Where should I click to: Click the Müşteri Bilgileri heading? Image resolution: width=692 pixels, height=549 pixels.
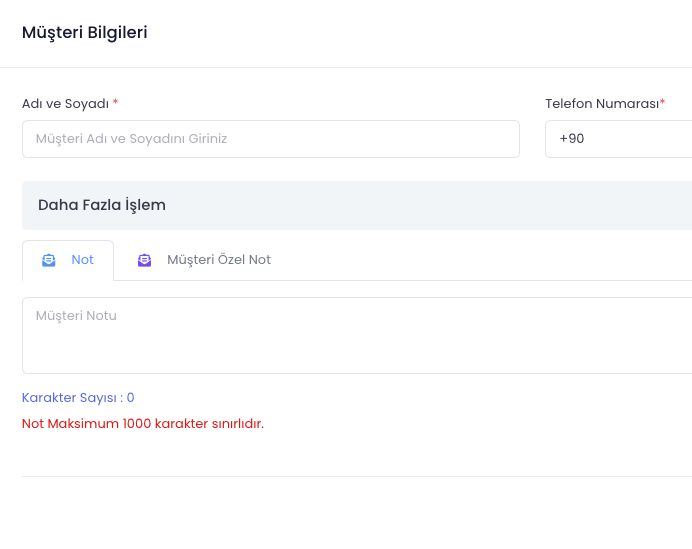pos(85,33)
